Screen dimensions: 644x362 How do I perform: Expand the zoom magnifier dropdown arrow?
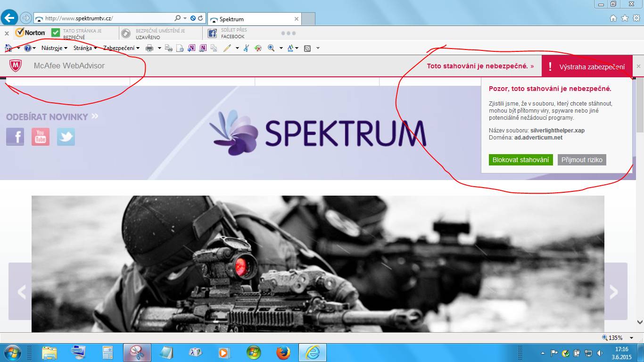coord(281,48)
